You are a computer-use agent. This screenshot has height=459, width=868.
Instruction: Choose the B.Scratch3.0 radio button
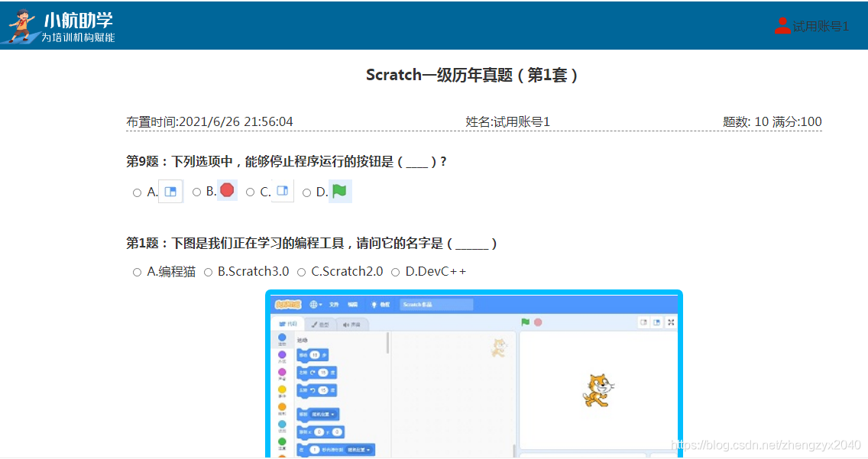(208, 272)
